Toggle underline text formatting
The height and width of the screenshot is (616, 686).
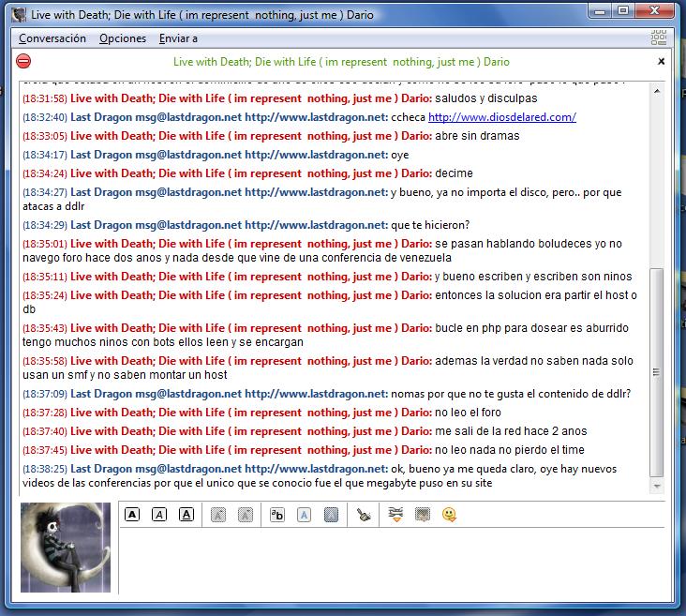[x=186, y=515]
